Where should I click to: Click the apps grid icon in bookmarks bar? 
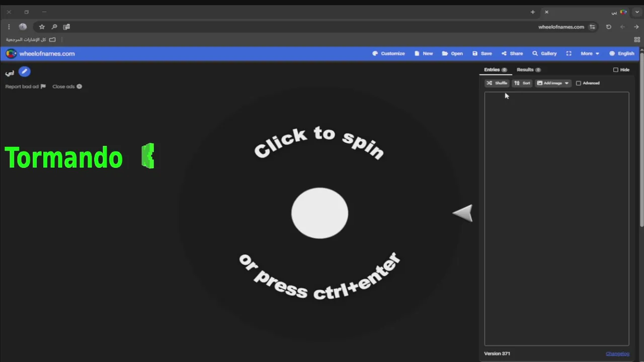pyautogui.click(x=637, y=40)
